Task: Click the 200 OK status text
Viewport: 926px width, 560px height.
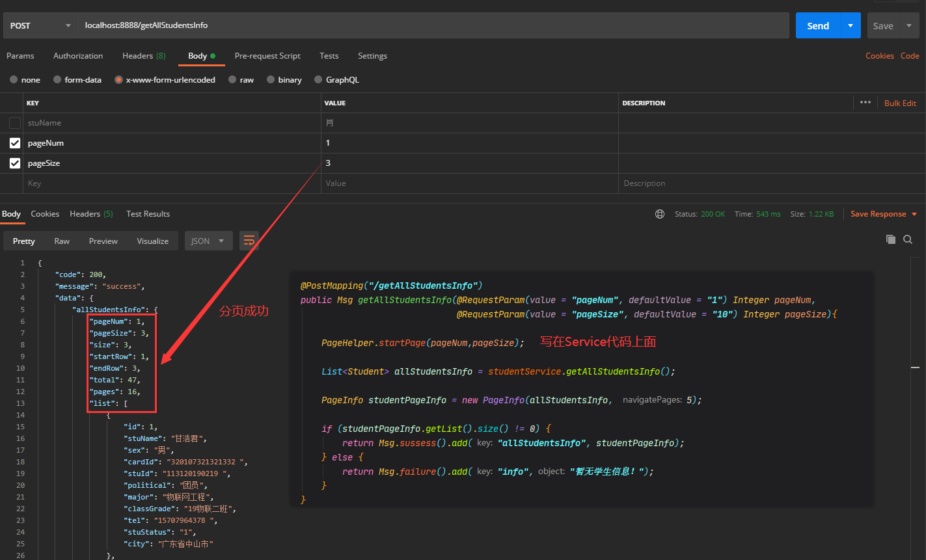Action: [713, 214]
